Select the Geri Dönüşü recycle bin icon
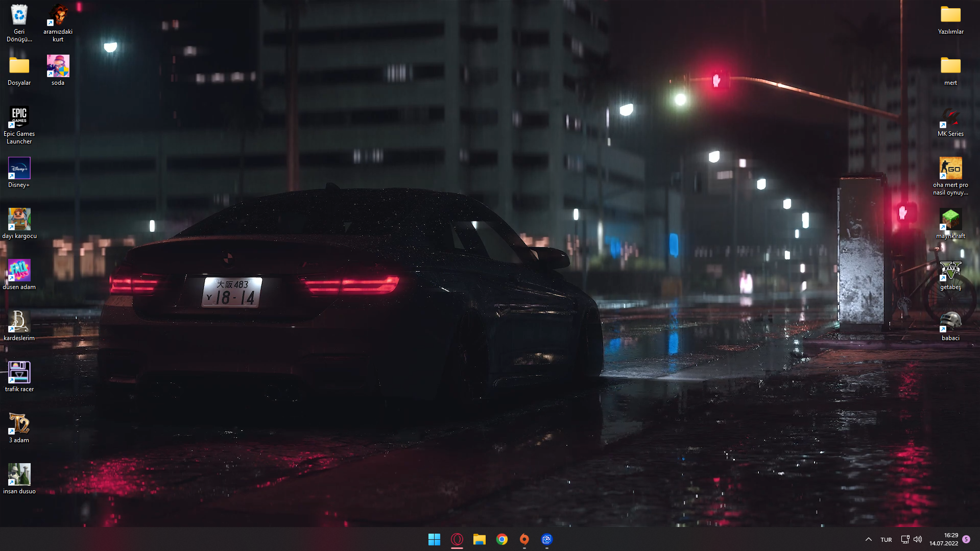This screenshot has height=551, width=980. click(19, 23)
